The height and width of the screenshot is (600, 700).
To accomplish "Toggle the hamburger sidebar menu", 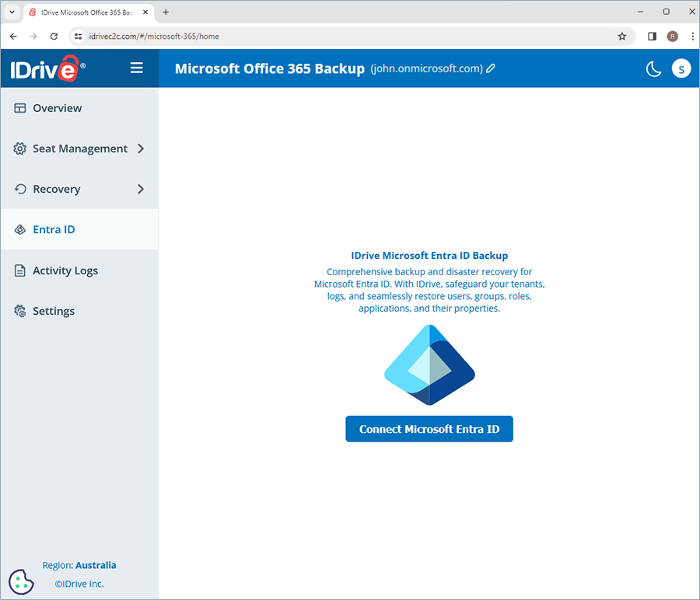I will click(137, 68).
